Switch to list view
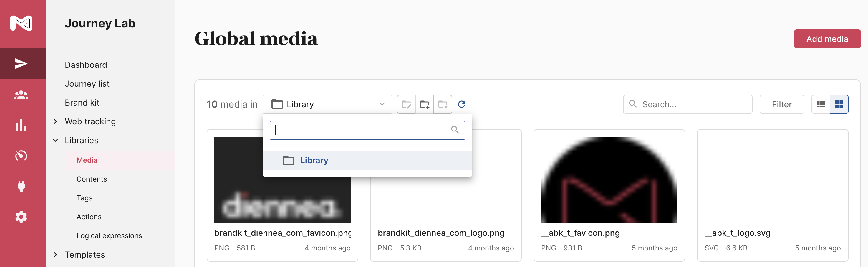 point(821,105)
